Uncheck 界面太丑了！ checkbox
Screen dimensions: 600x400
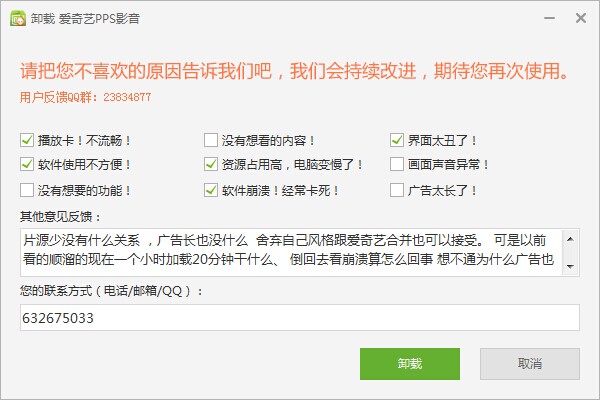(397, 139)
